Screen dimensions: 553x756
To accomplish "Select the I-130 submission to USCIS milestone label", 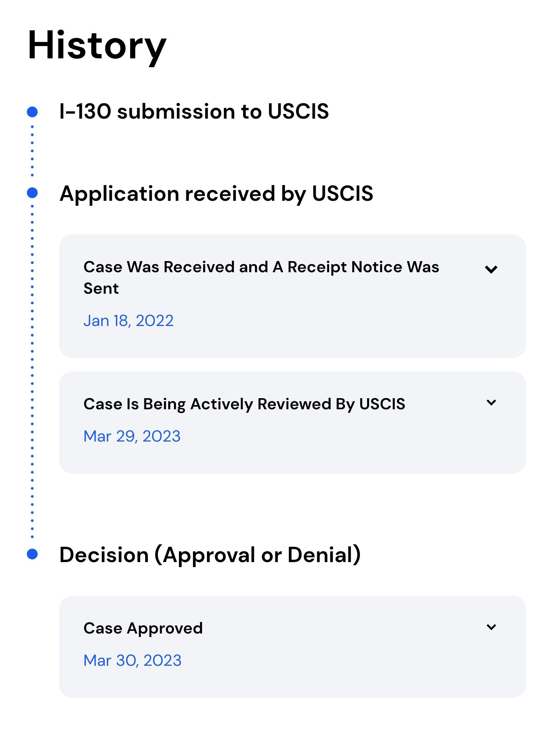I will tap(195, 111).
